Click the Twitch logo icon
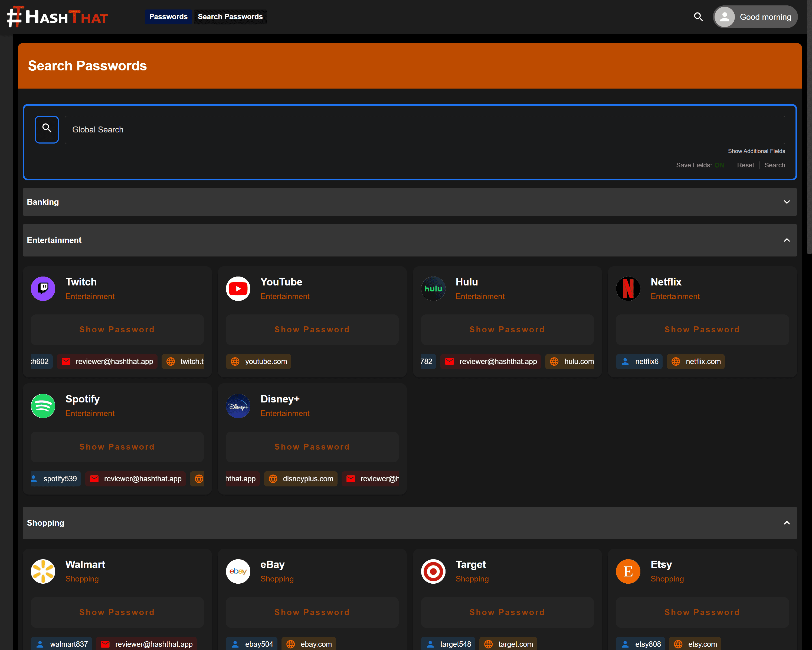 (43, 289)
